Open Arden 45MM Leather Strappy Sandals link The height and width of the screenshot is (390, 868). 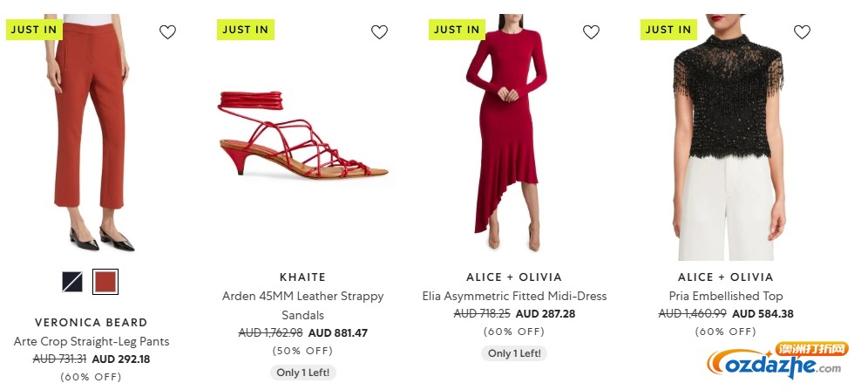[302, 305]
